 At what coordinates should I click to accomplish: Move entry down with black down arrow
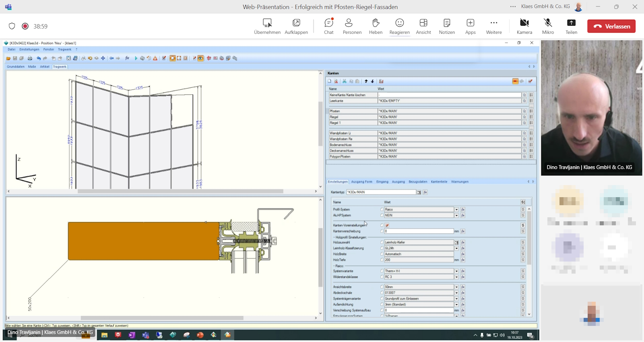point(373,81)
